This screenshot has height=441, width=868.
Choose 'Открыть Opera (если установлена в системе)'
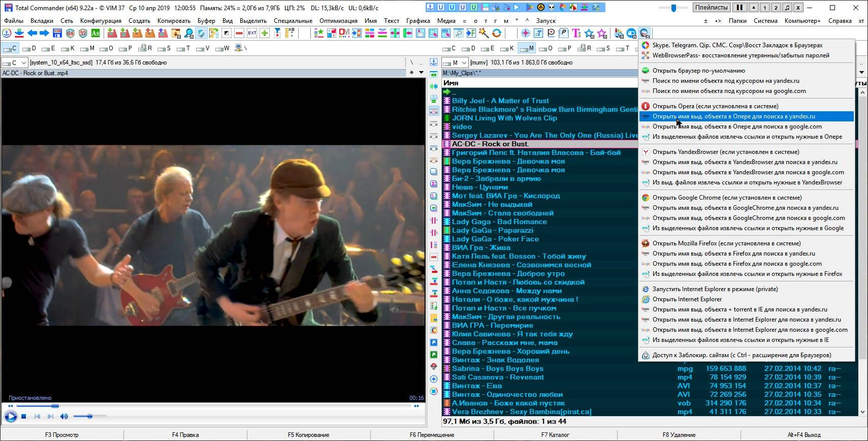746,106
